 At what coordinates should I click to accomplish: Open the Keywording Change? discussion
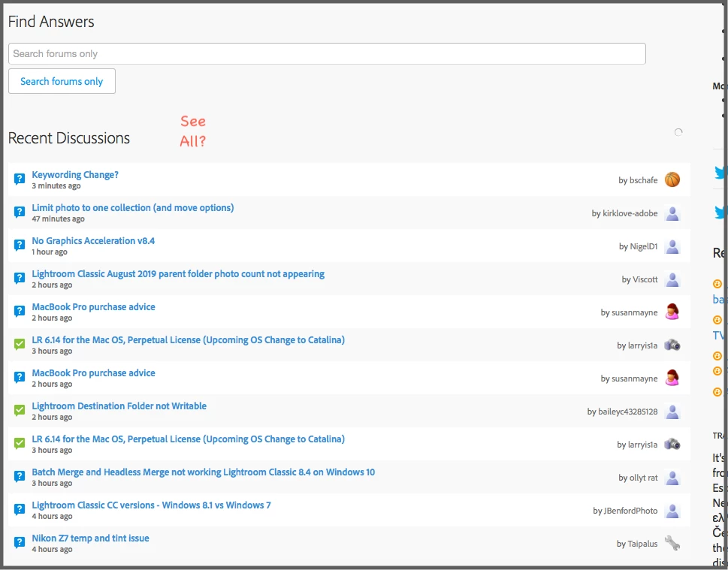pos(75,175)
